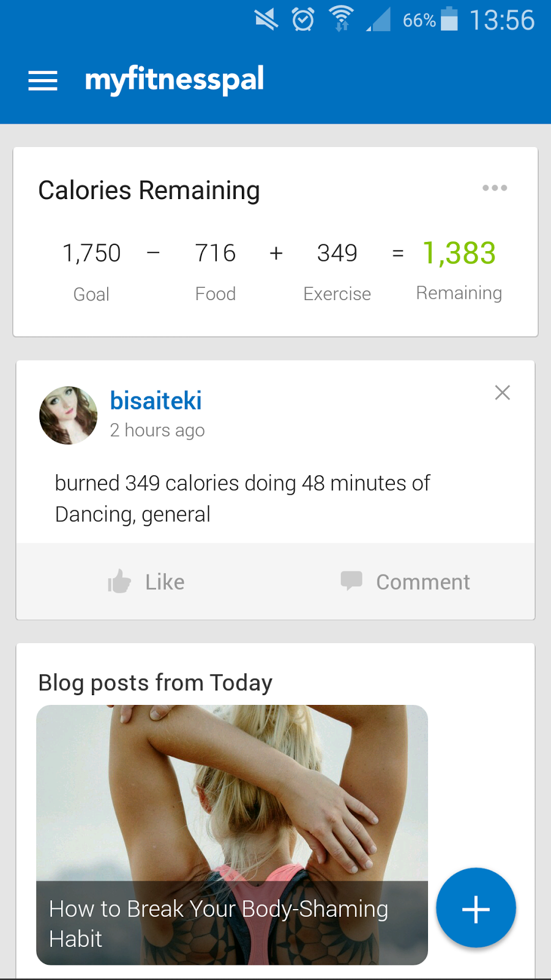Tap the speech bubble Comment icon
Viewport: 551px width, 980px height.
tap(351, 581)
